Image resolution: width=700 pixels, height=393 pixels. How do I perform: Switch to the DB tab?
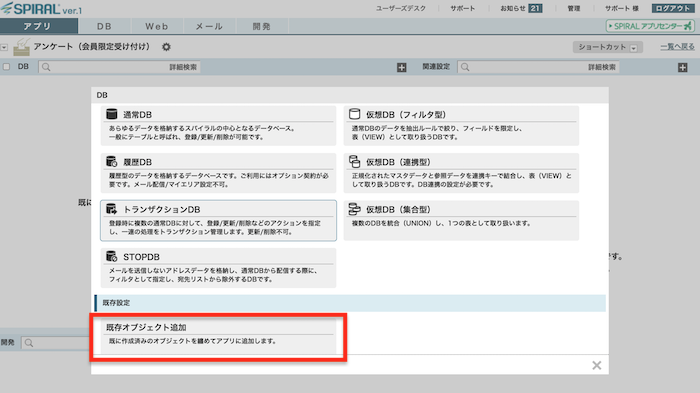(x=104, y=26)
